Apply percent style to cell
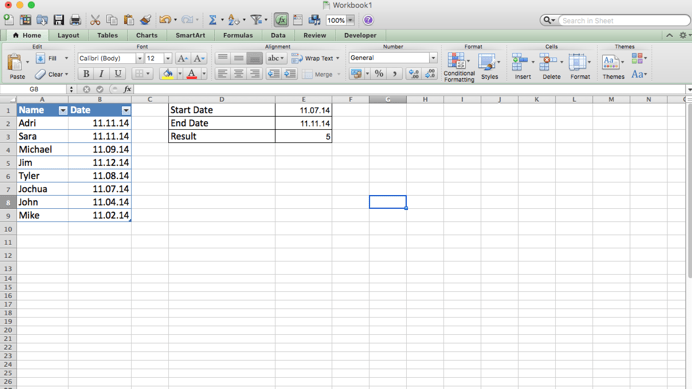The width and height of the screenshot is (692, 389). click(379, 74)
